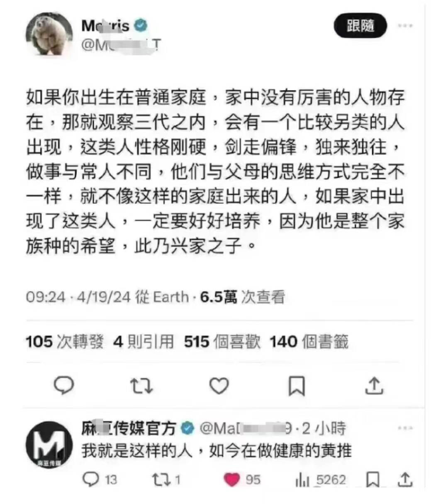This screenshot has width=448, height=504.
Task: Reply to the main tweet via comment icon
Action: point(64,385)
